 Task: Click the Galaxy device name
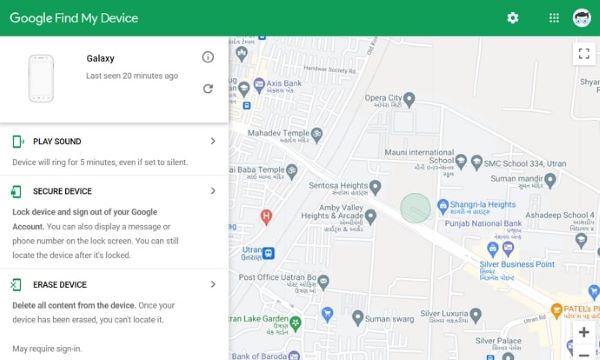[100, 59]
